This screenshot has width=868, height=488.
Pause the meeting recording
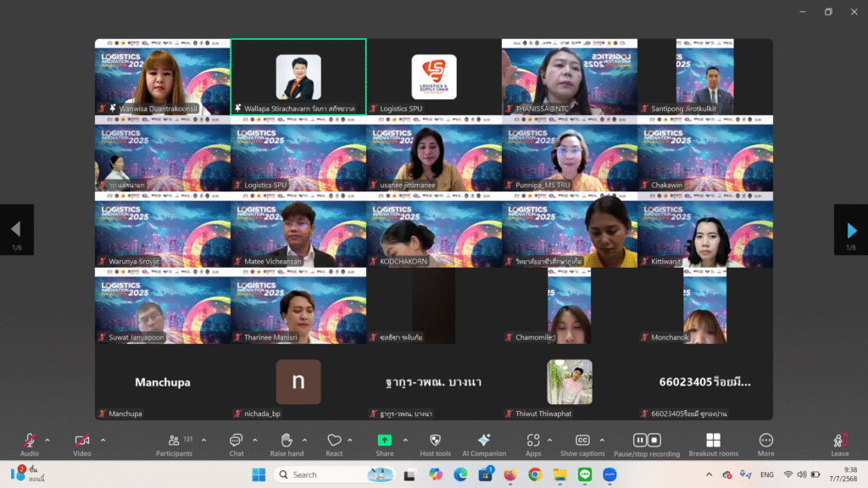[640, 440]
